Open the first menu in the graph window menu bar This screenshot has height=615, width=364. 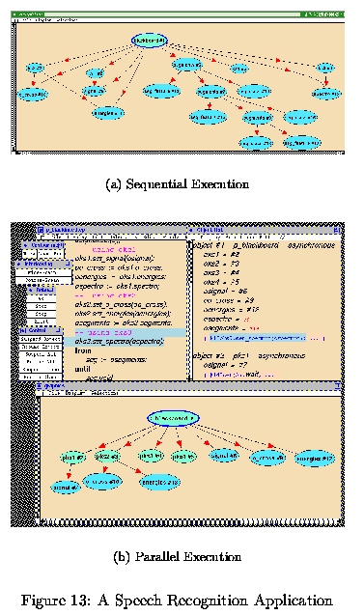53,393
